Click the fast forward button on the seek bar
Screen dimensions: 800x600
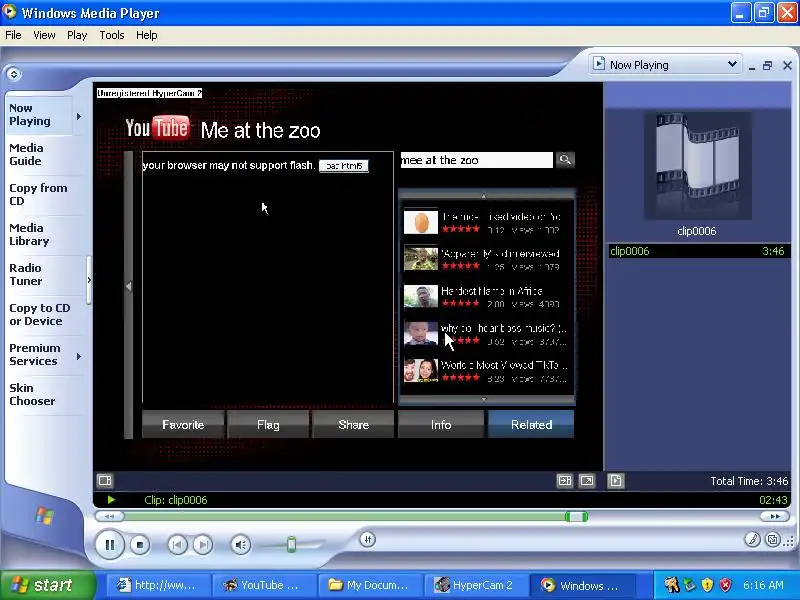774,516
